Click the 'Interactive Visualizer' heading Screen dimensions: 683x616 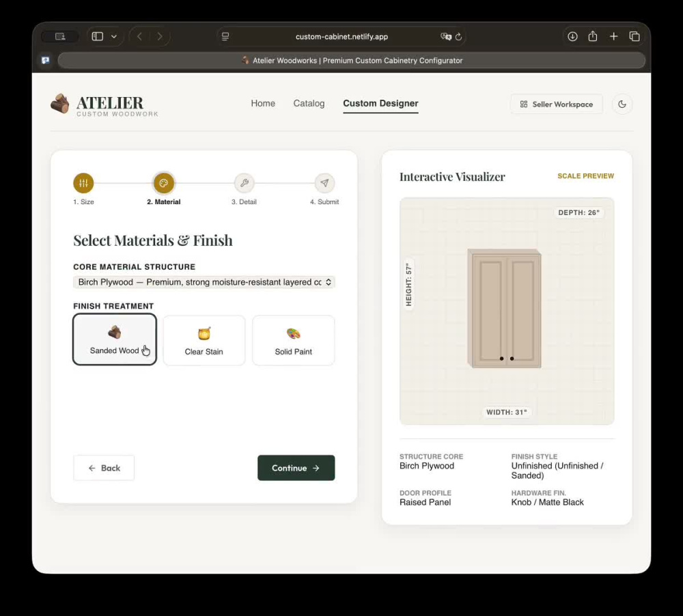tap(452, 176)
